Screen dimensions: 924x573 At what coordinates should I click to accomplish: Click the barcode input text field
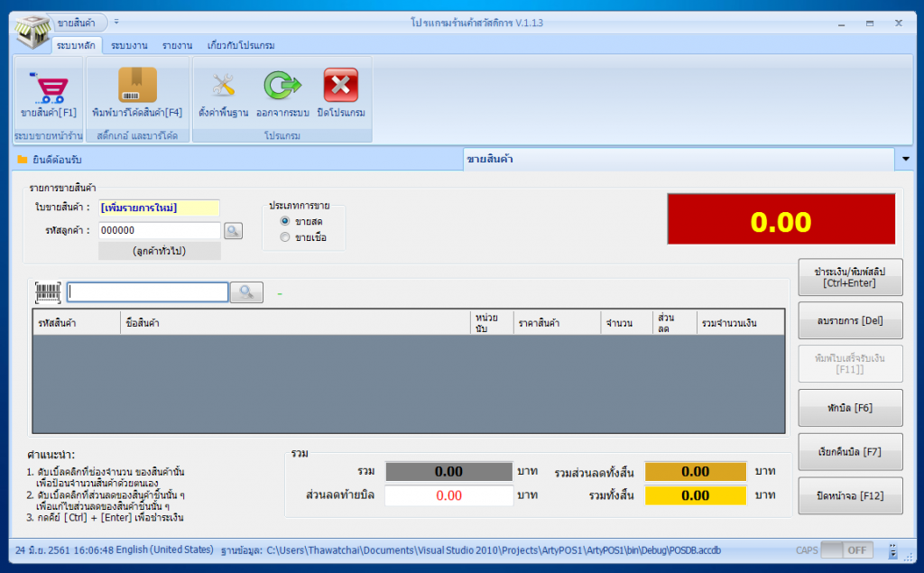(148, 291)
